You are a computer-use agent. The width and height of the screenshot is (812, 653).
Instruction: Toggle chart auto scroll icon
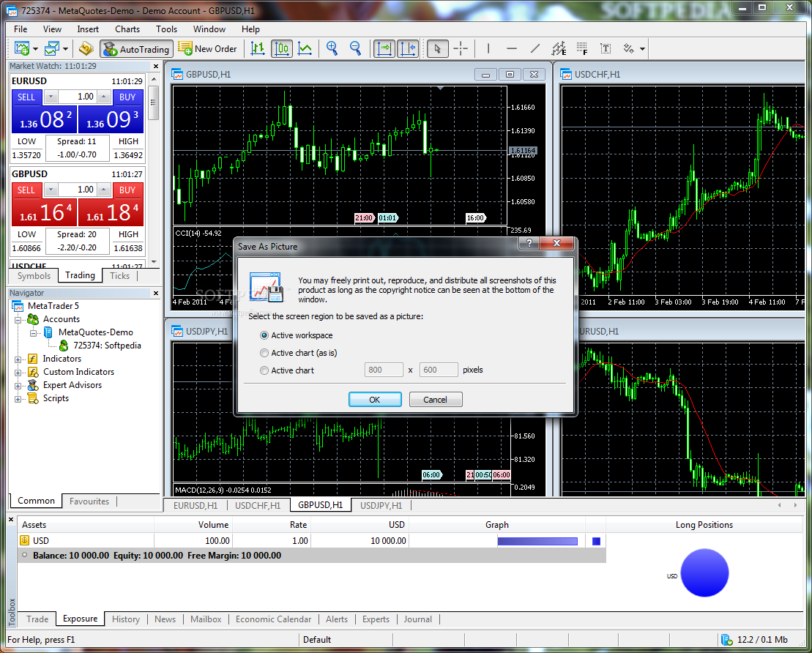pos(384,48)
